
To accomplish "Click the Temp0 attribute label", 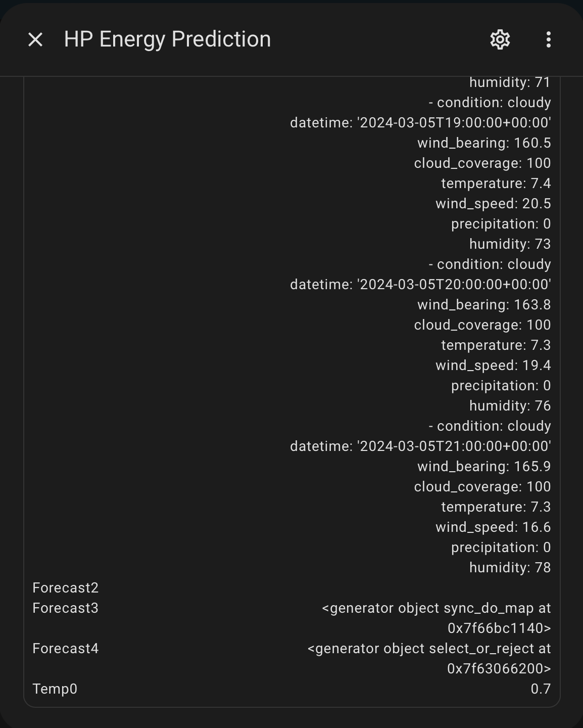I will point(55,689).
